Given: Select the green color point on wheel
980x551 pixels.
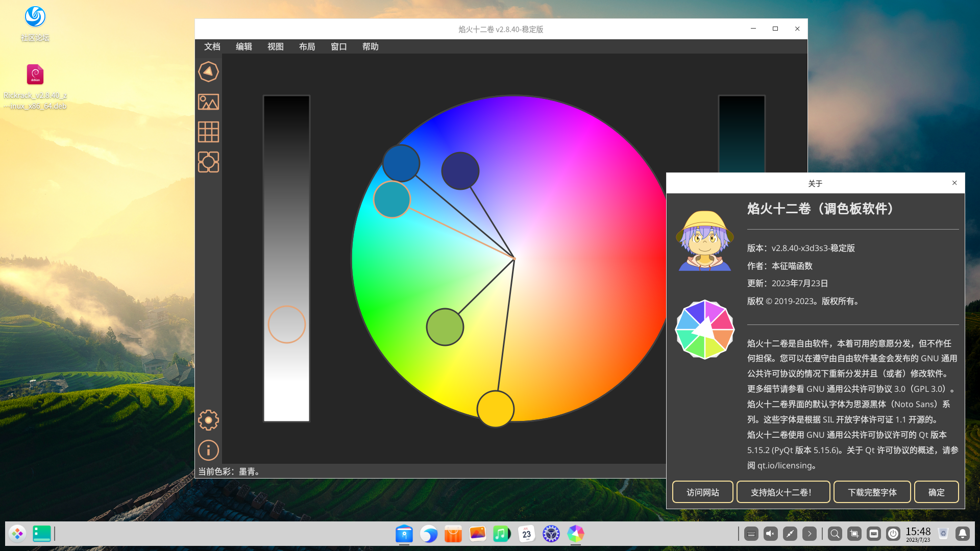Looking at the screenshot, I should click(445, 327).
